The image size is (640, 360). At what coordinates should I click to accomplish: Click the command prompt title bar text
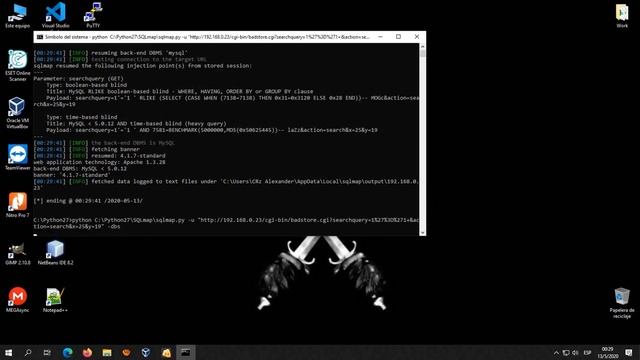coord(207,37)
